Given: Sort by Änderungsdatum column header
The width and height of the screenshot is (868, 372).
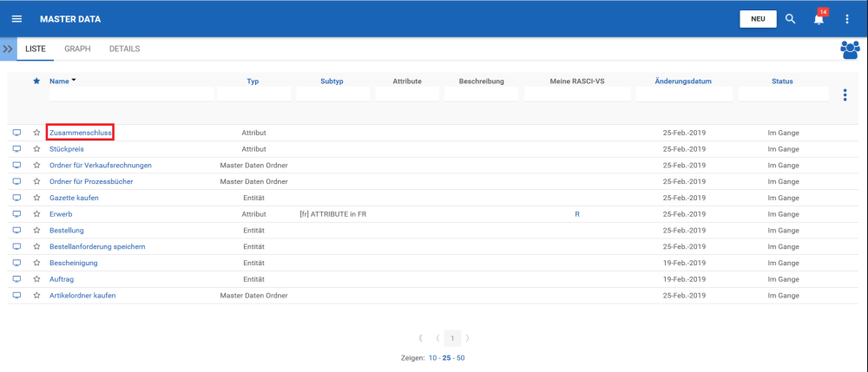Looking at the screenshot, I should coord(682,82).
